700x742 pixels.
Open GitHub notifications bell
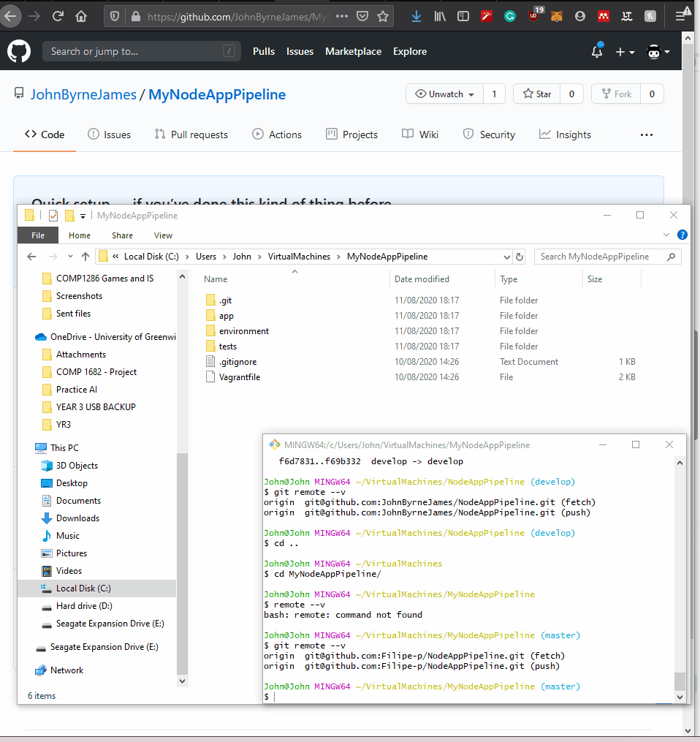coord(597,51)
